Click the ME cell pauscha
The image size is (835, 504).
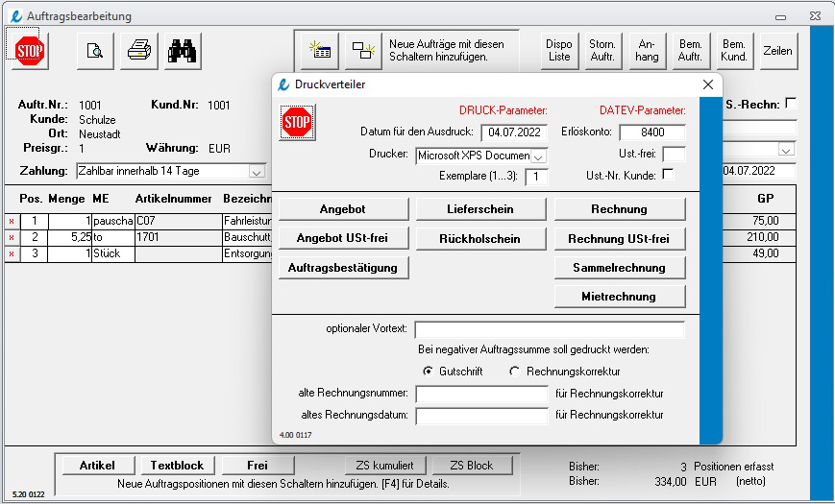click(113, 222)
